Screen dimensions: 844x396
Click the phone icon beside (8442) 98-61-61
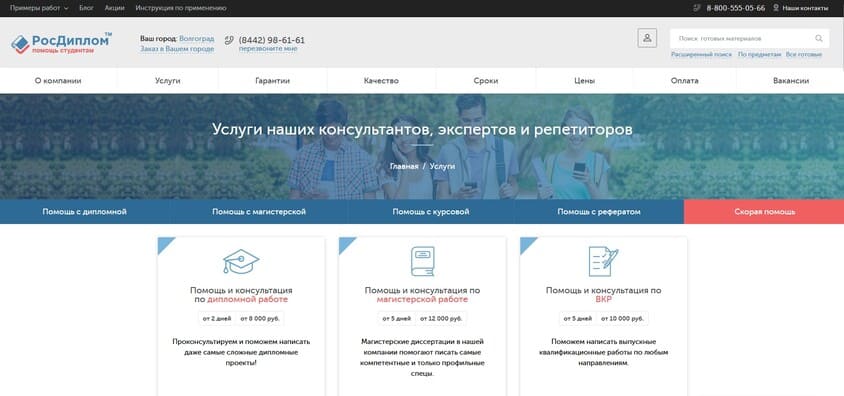(x=229, y=40)
